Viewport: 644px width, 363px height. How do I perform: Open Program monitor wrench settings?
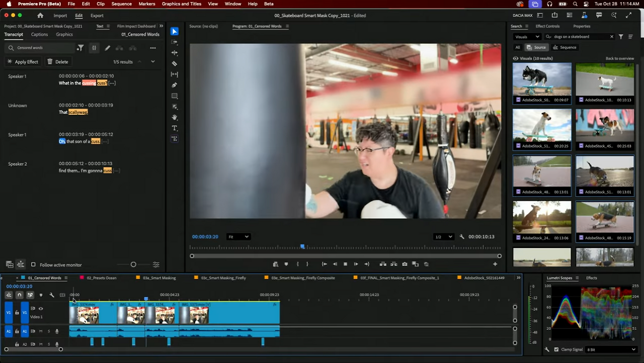[x=462, y=237]
